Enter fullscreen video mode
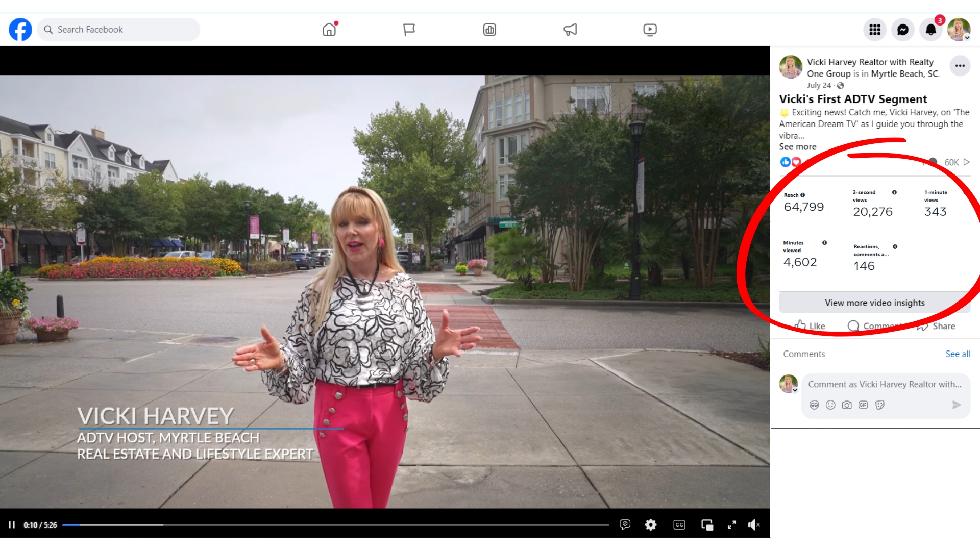 (732, 524)
